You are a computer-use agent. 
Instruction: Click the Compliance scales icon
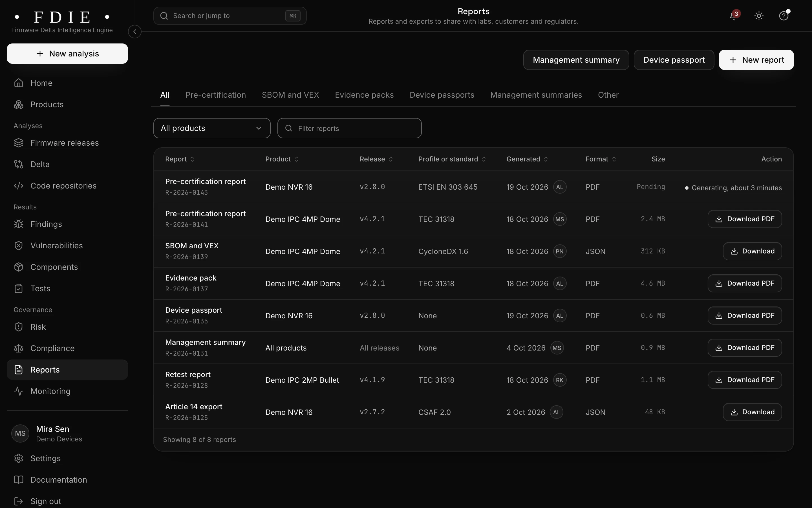[19, 349]
